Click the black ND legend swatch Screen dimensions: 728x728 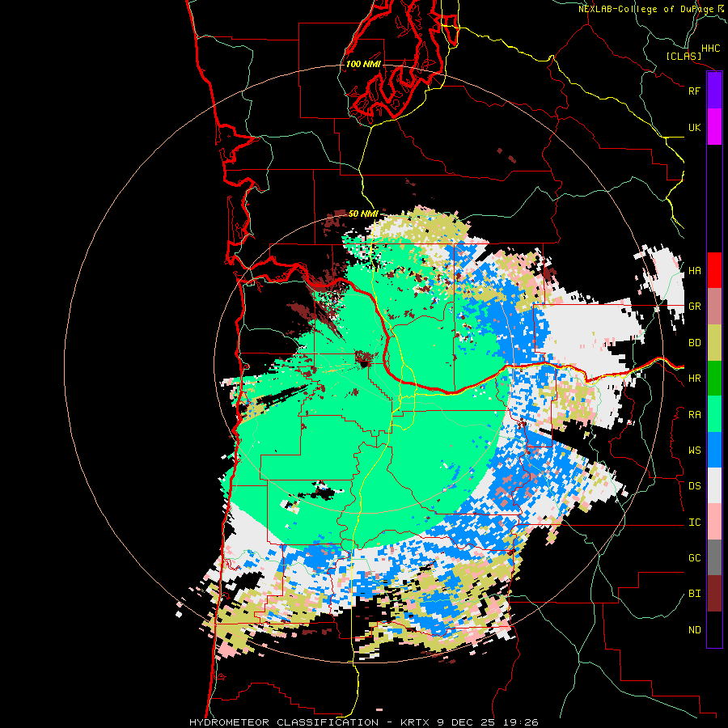pos(714,629)
